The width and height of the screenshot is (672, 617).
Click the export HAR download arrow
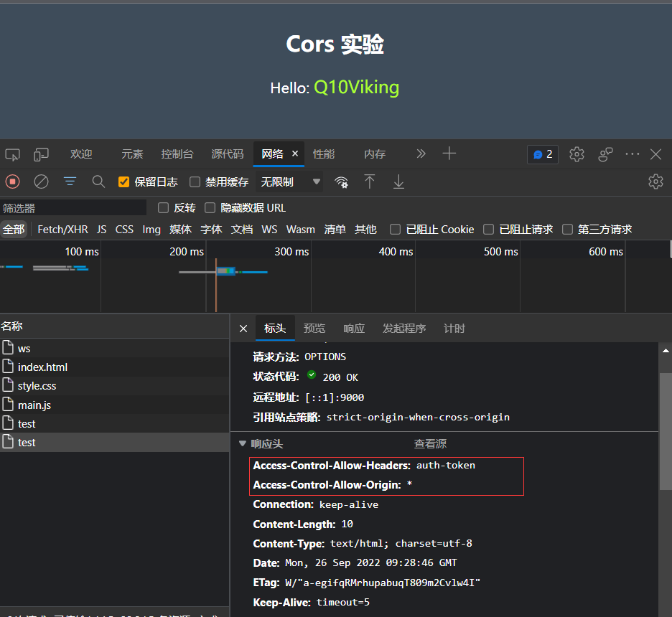click(x=398, y=182)
